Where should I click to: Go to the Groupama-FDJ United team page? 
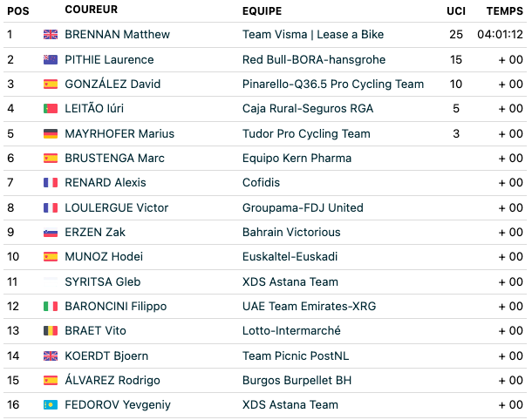pyautogui.click(x=303, y=207)
